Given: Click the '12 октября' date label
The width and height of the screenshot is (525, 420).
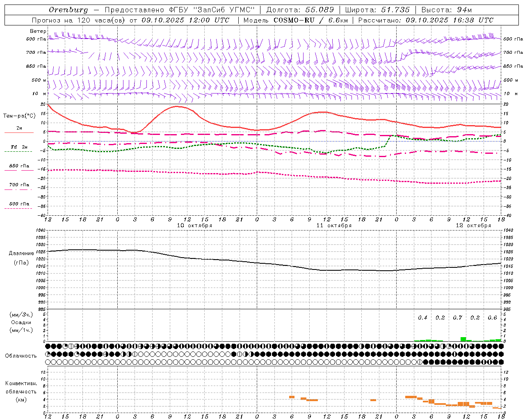Looking at the screenshot, I should point(473,226).
